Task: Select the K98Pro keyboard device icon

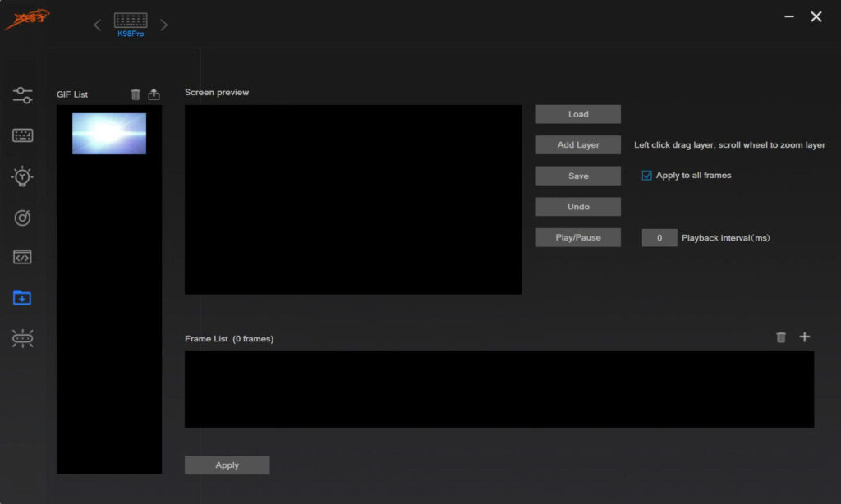Action: click(131, 25)
